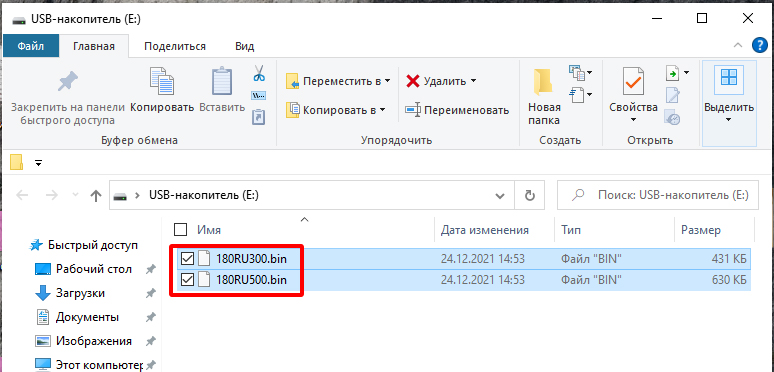
Task: Click the forward navigation arrow
Action: coord(51,195)
